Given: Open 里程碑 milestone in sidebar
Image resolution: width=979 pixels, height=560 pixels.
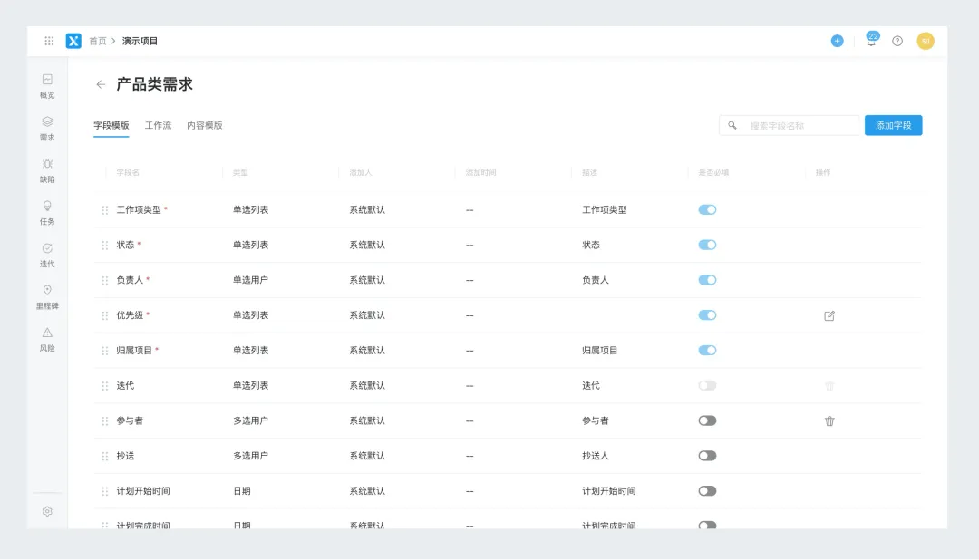Looking at the screenshot, I should pyautogui.click(x=47, y=297).
